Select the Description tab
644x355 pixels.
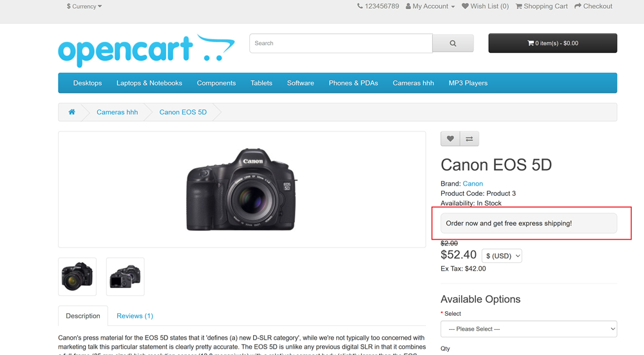click(x=83, y=316)
